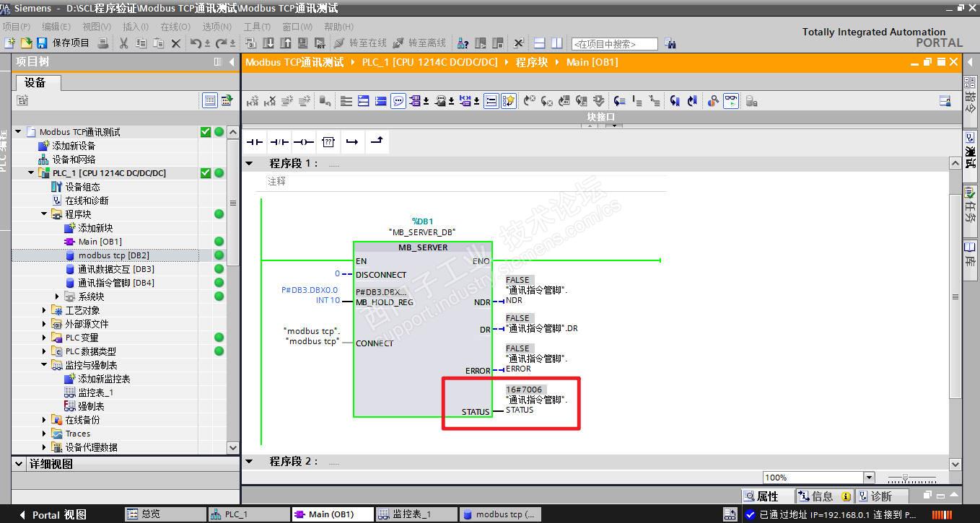Collapse the 程序块 program blocks folder

[44, 214]
